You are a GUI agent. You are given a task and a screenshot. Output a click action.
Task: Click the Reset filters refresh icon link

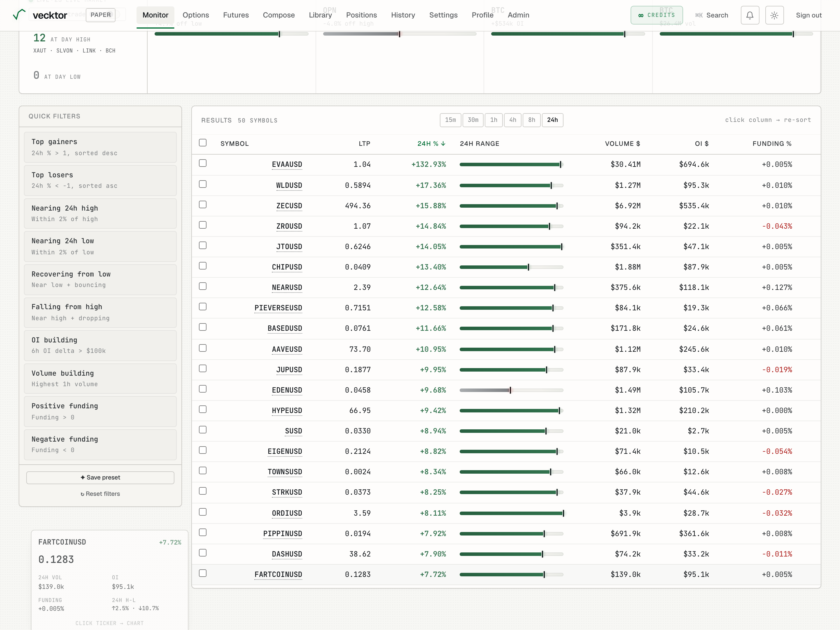[100, 494]
